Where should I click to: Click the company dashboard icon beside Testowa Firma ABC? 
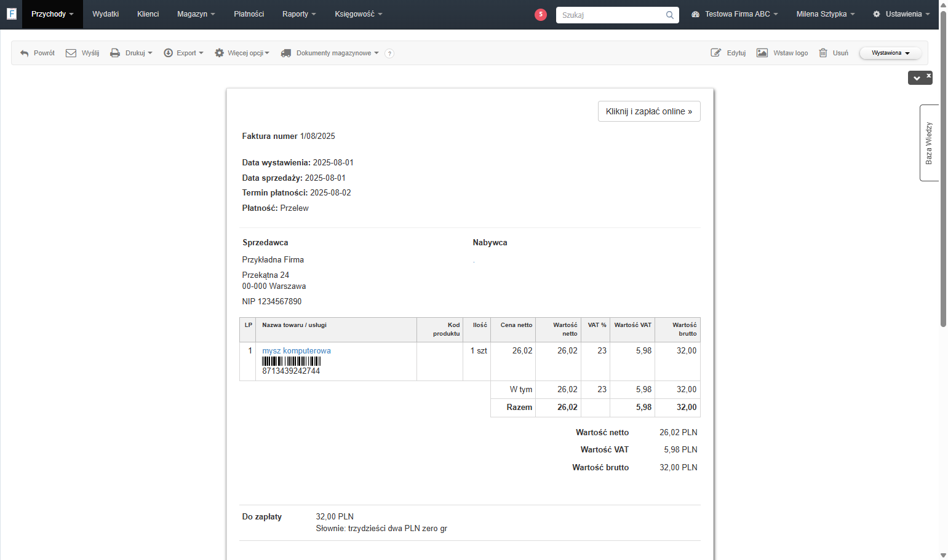pos(695,14)
